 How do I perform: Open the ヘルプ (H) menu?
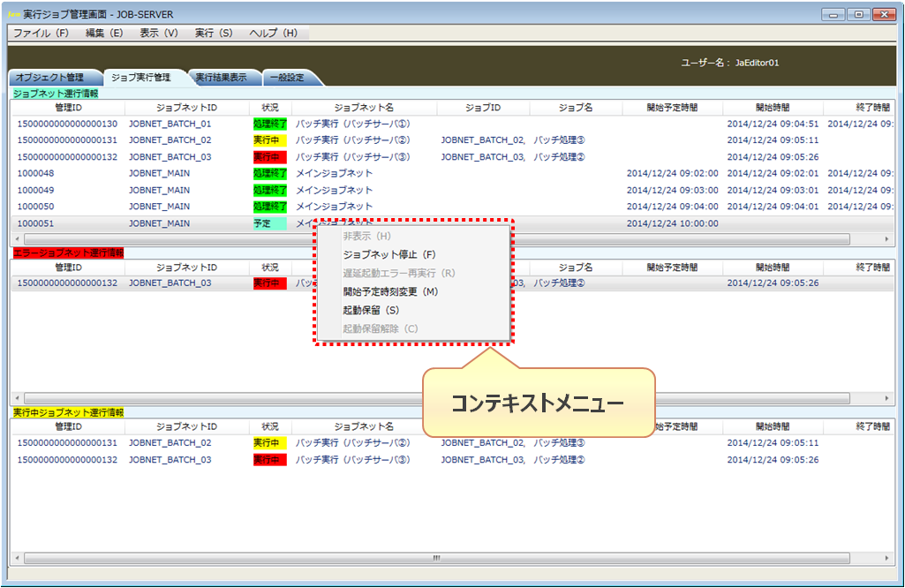(274, 33)
